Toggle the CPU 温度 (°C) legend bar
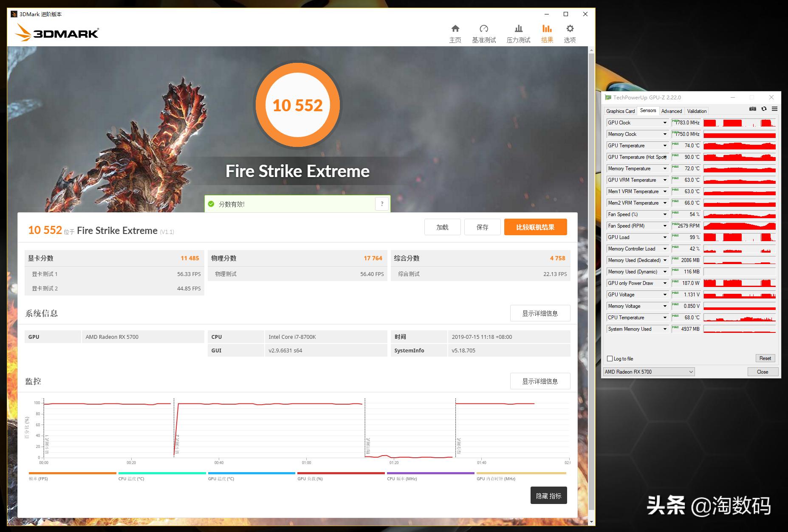This screenshot has height=532, width=788. click(162, 473)
